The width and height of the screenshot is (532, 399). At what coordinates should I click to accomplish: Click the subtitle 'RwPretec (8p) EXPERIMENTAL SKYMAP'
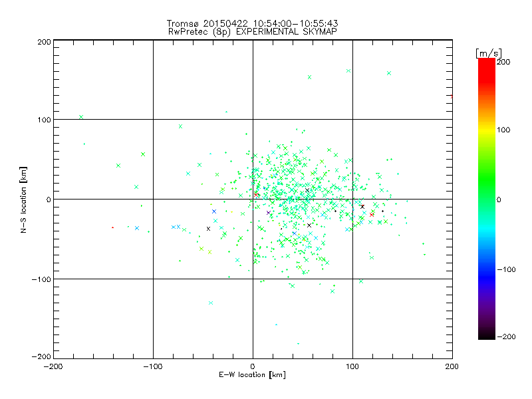(253, 32)
